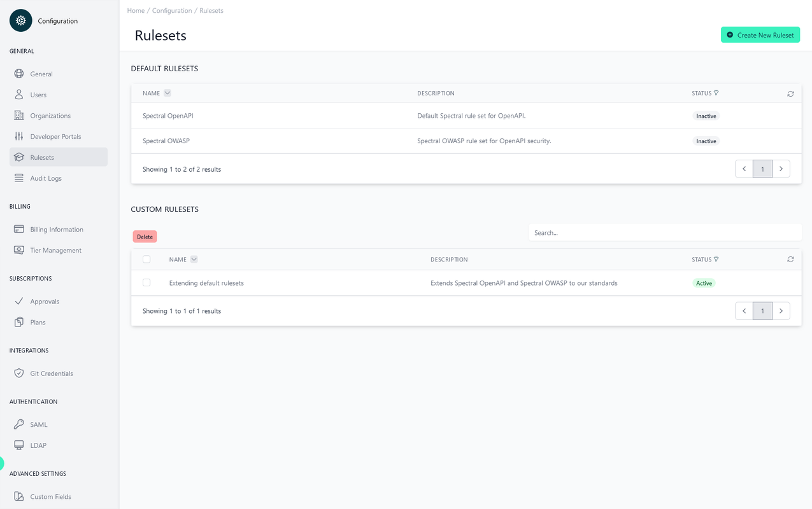Viewport: 812px width, 509px height.
Task: Click Create New Ruleset button
Action: point(760,35)
